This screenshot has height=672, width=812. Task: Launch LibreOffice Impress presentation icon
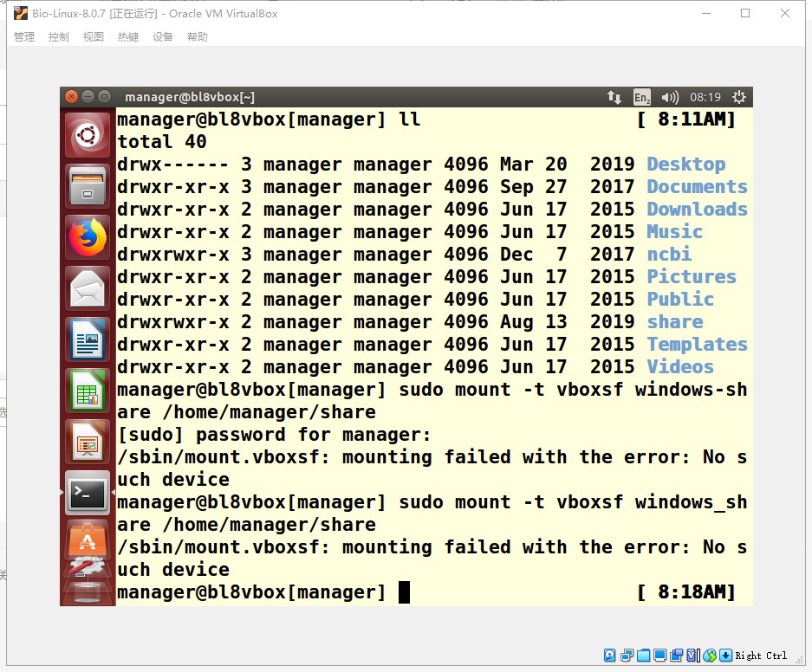pyautogui.click(x=88, y=442)
